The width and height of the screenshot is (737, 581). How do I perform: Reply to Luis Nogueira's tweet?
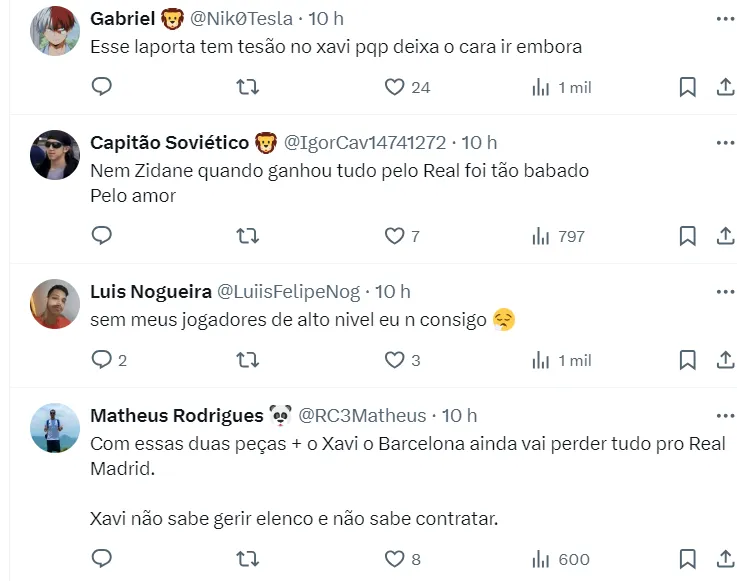click(102, 360)
